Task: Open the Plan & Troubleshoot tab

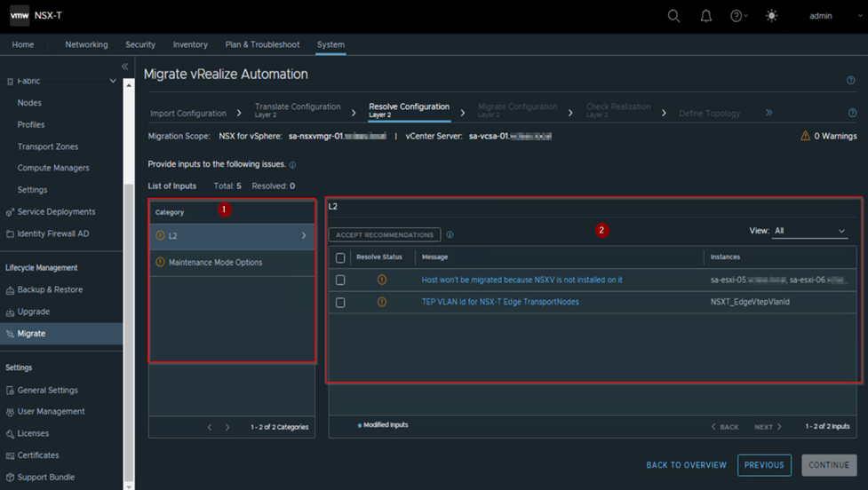Action: [262, 44]
